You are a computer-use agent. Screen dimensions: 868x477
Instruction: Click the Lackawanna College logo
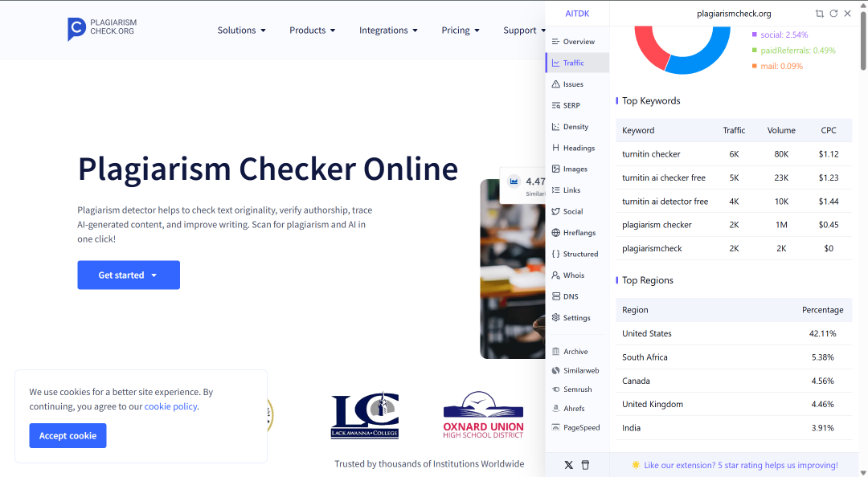pos(365,415)
